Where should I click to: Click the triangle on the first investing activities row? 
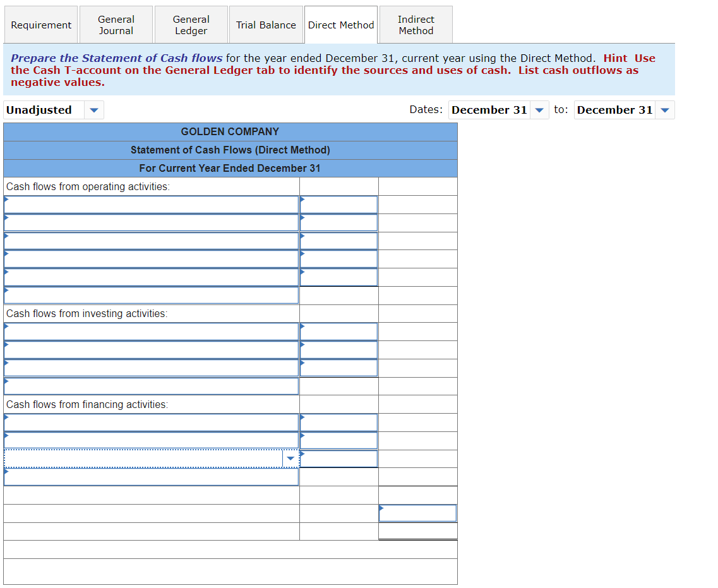click(6, 327)
